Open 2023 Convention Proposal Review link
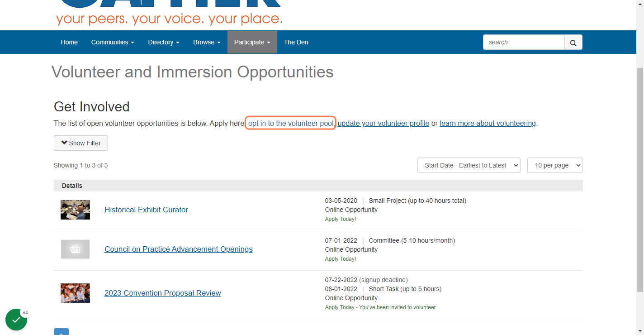Screen dimensions: 644x335 tap(163, 293)
